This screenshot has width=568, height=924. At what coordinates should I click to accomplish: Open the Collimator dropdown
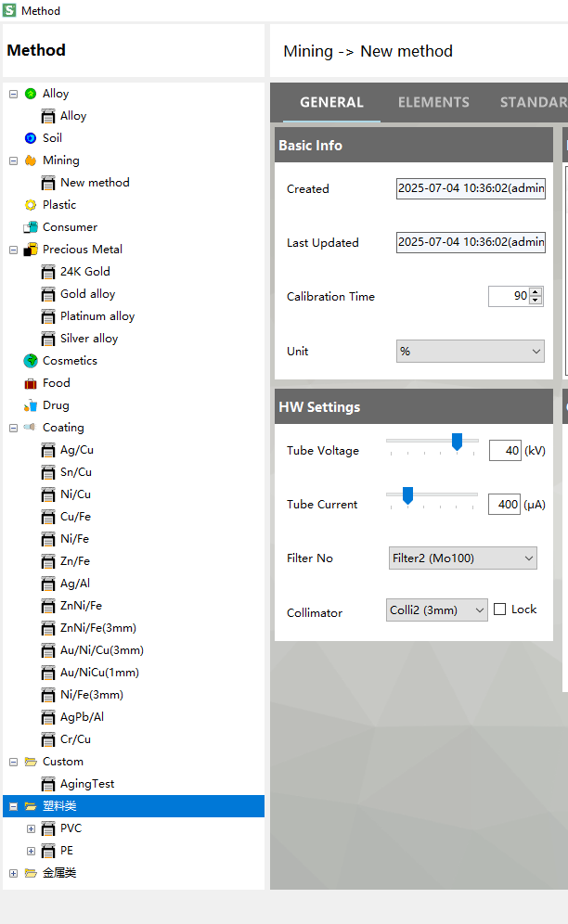pyautogui.click(x=437, y=610)
